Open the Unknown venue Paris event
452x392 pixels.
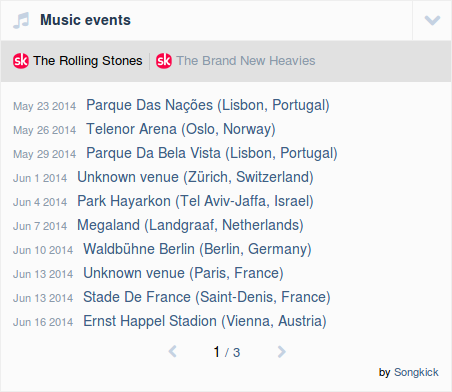click(183, 273)
